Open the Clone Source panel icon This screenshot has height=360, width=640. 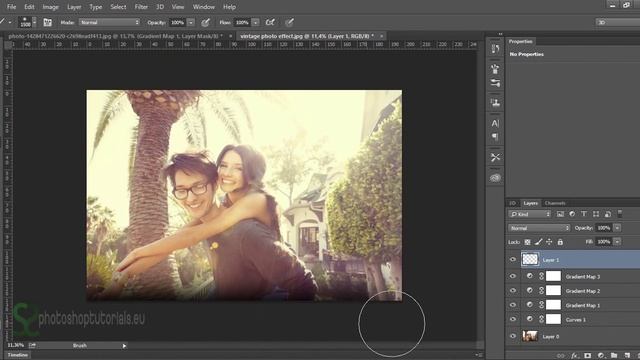495,102
